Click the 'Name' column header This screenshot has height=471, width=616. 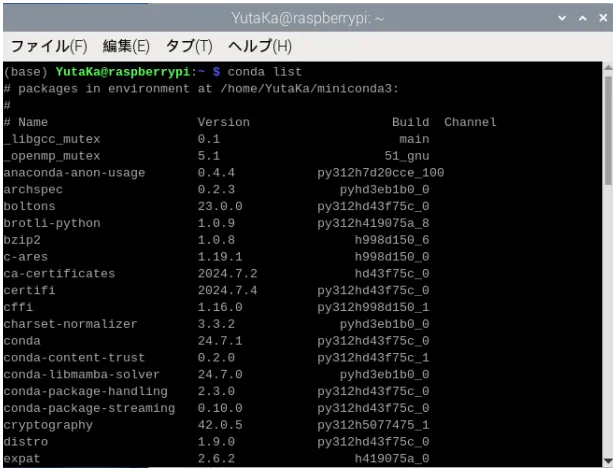pyautogui.click(x=33, y=122)
